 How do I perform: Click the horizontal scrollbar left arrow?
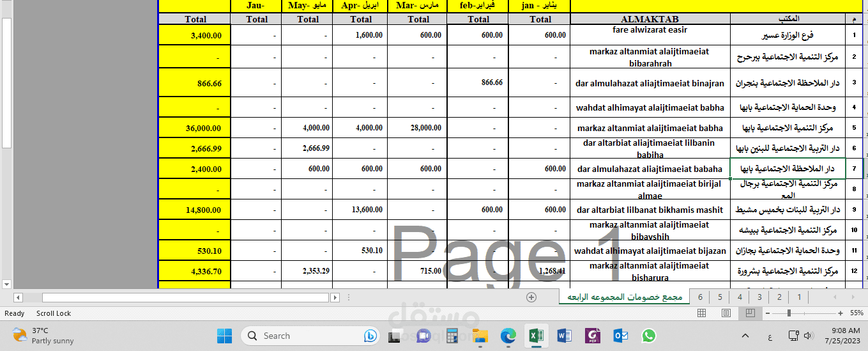coord(18,297)
